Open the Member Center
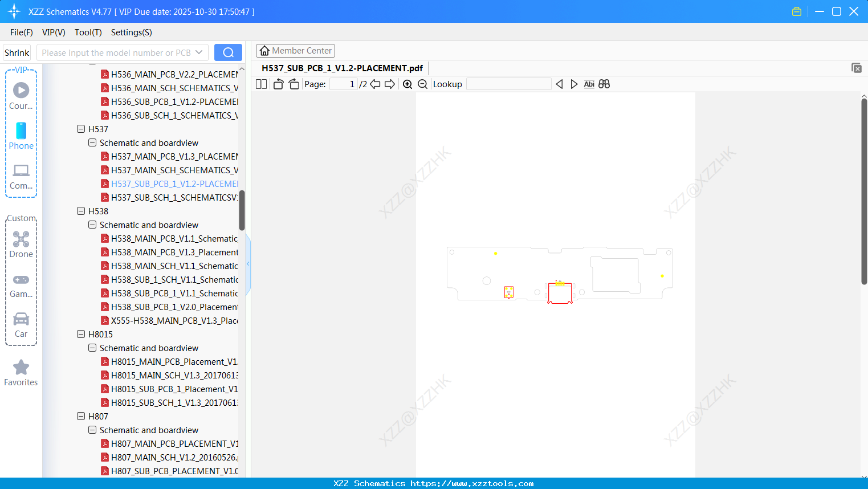 pyautogui.click(x=295, y=50)
